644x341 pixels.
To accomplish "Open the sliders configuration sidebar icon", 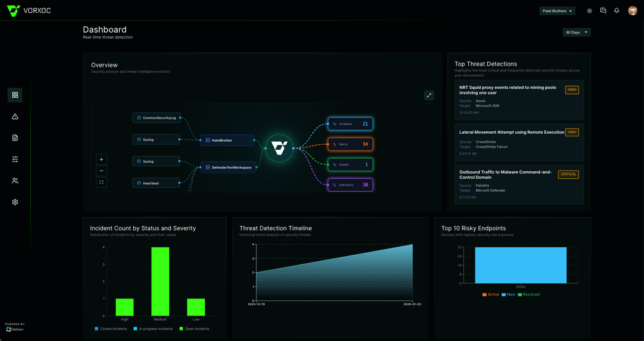I will (15, 159).
